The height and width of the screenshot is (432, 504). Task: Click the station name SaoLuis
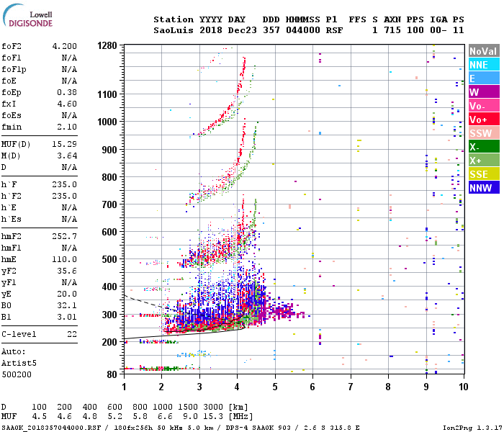click(174, 30)
